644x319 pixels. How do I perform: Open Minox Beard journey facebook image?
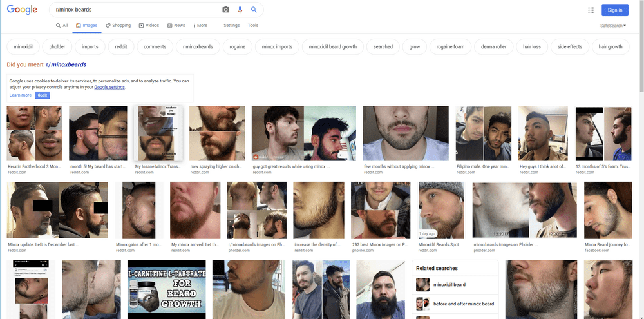[608, 211]
